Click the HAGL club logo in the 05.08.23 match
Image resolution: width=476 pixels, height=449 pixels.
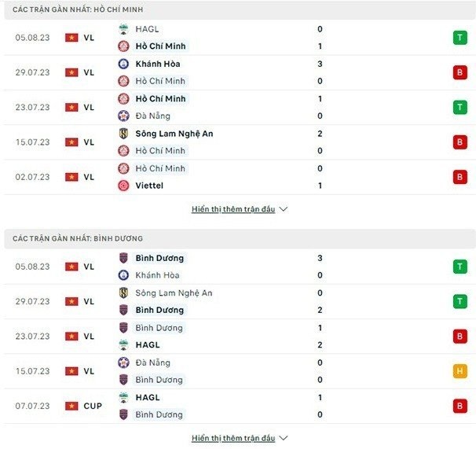coord(123,29)
